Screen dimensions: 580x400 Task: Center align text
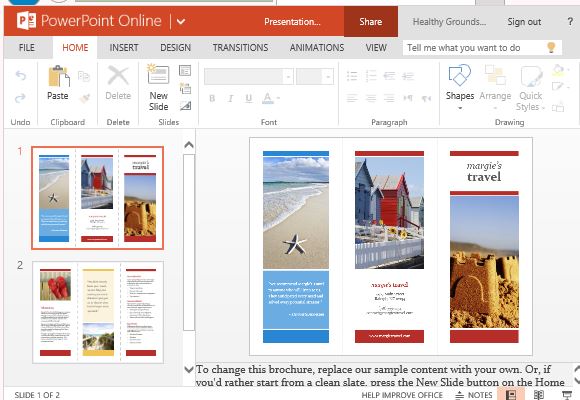point(371,98)
